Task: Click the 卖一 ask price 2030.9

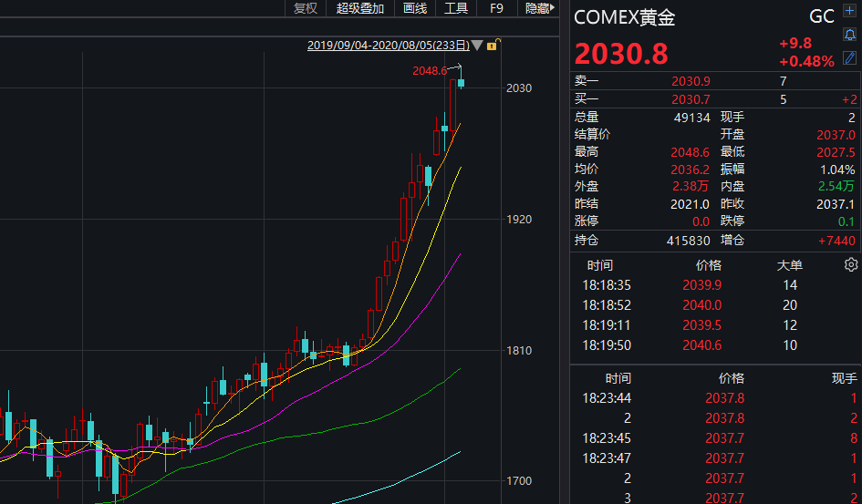Action: pos(691,81)
